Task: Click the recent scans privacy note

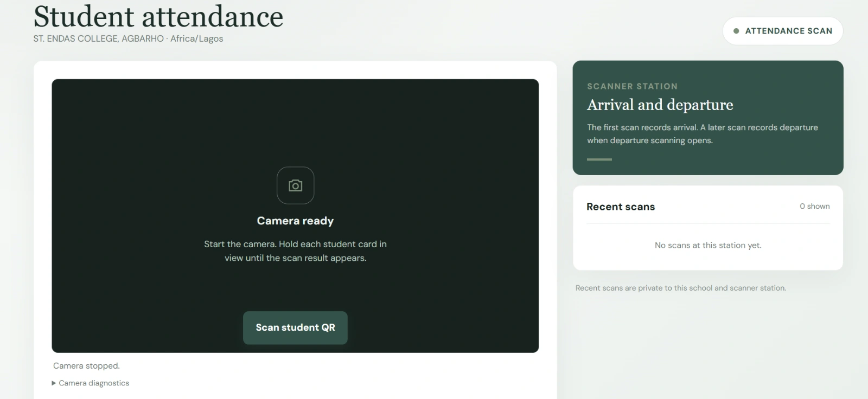Action: coord(680,288)
